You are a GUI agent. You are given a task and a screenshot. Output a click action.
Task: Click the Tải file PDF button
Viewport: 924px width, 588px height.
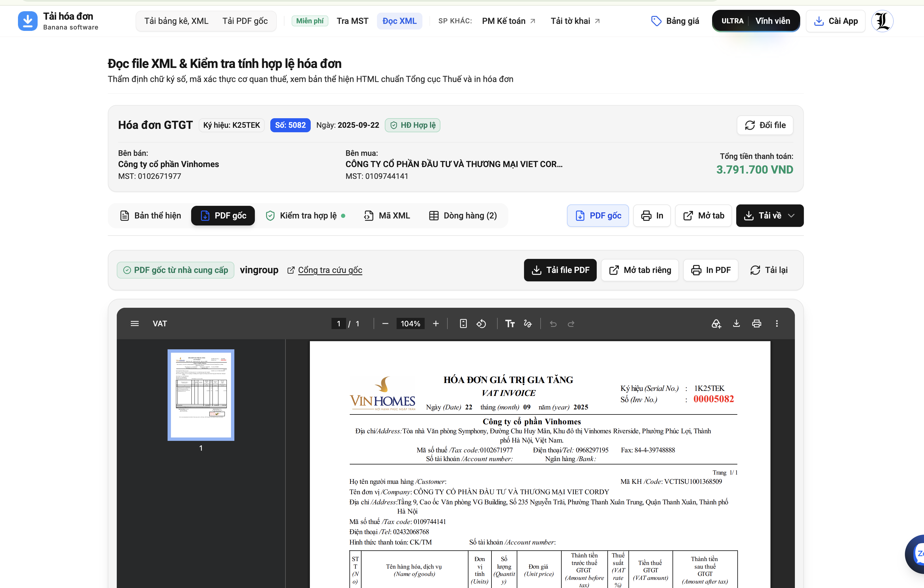[560, 270]
